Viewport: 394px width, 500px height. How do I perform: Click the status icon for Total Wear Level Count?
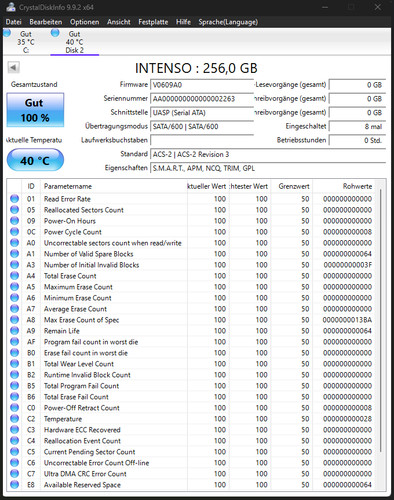(x=14, y=364)
